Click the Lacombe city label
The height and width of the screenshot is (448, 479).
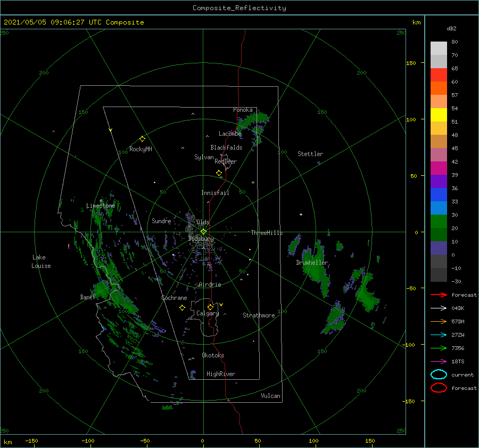coord(230,134)
